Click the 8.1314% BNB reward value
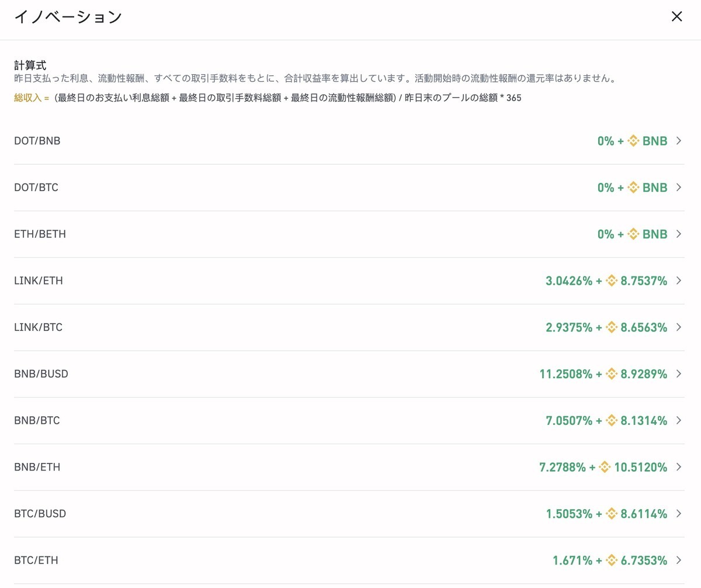 (x=644, y=420)
